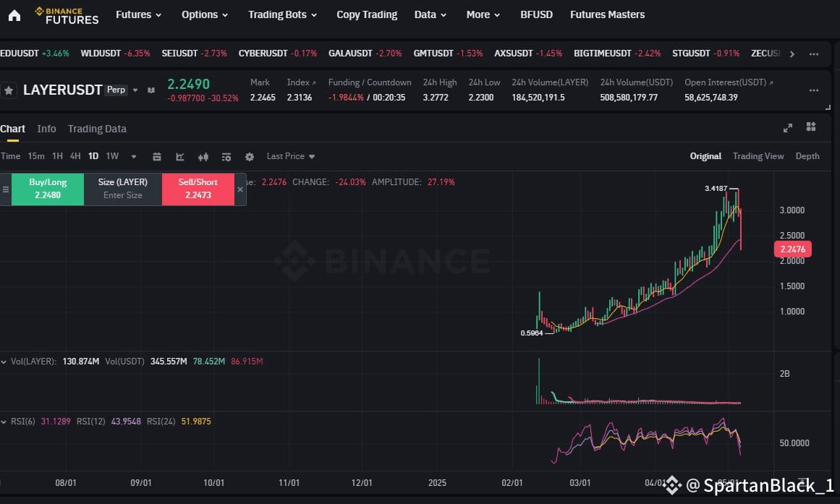Open the Index price link
840x504 pixels.
pos(301,82)
